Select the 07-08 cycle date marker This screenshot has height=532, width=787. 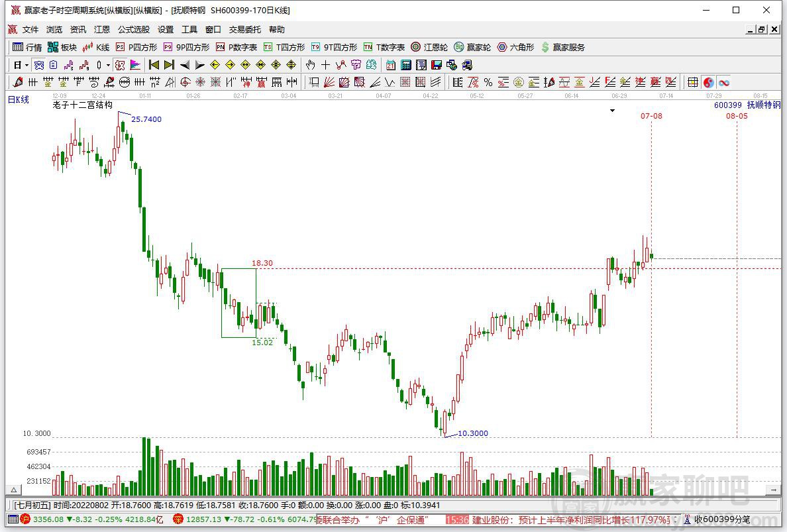point(651,116)
